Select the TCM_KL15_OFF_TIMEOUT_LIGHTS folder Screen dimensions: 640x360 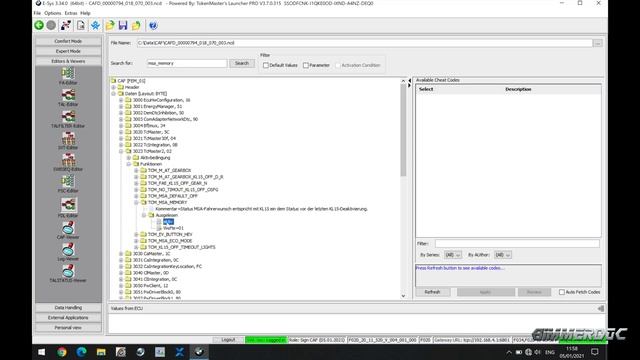[x=181, y=247]
